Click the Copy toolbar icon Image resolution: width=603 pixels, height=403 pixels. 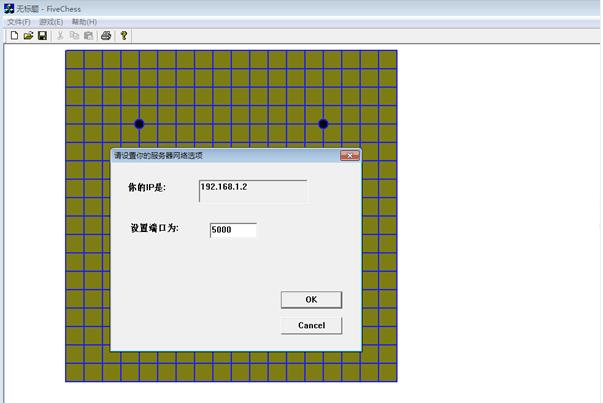[74, 36]
